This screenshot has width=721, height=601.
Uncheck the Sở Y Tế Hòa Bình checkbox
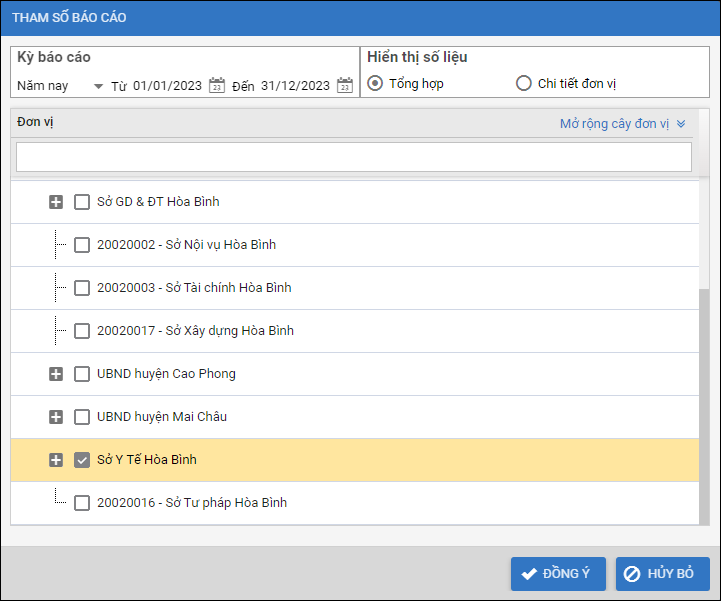coord(82,460)
